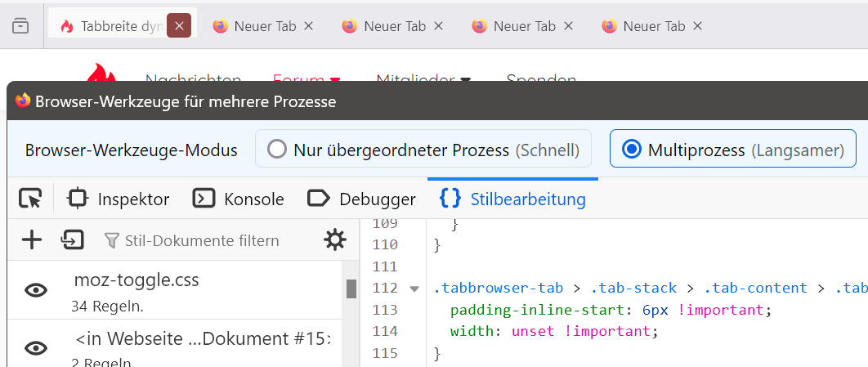Click the tab overview icon in tab bar

(20, 26)
